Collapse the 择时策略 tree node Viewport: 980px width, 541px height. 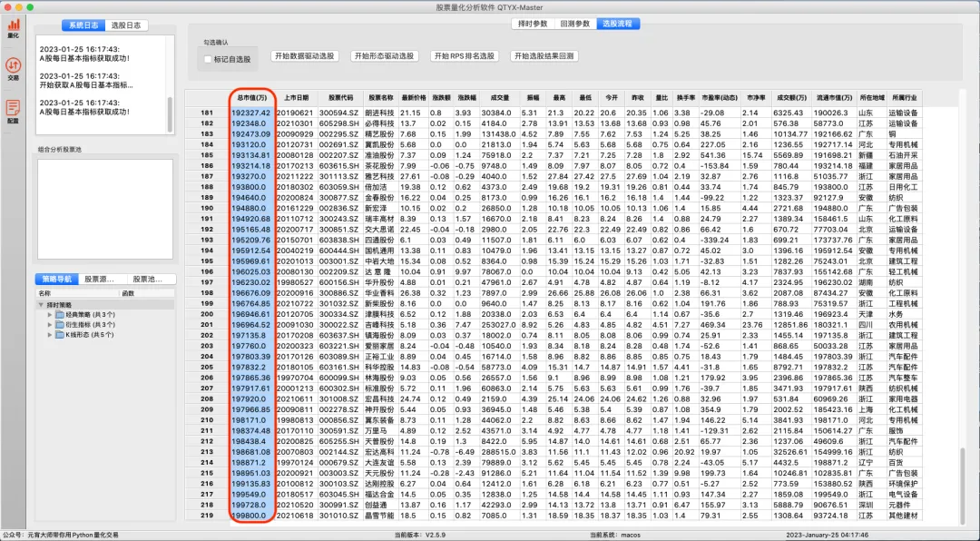point(41,305)
